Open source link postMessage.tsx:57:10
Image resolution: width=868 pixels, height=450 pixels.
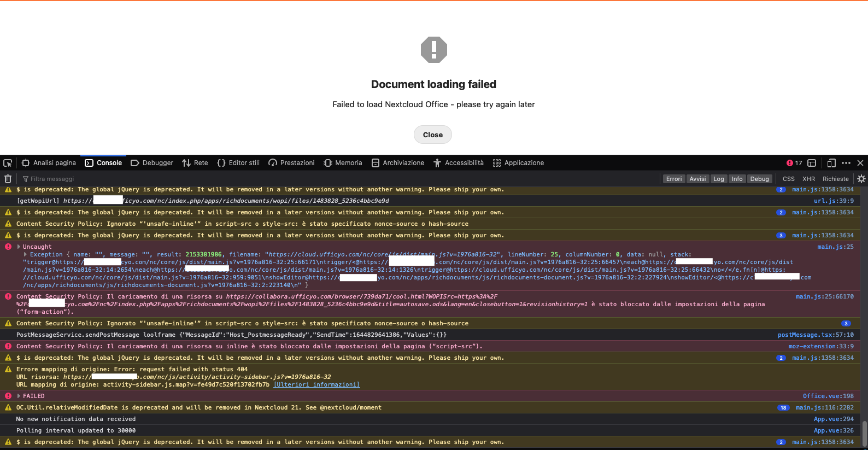[x=816, y=335]
